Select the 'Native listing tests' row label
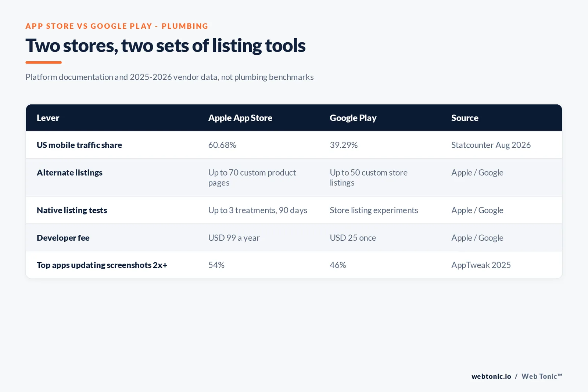 pos(72,211)
